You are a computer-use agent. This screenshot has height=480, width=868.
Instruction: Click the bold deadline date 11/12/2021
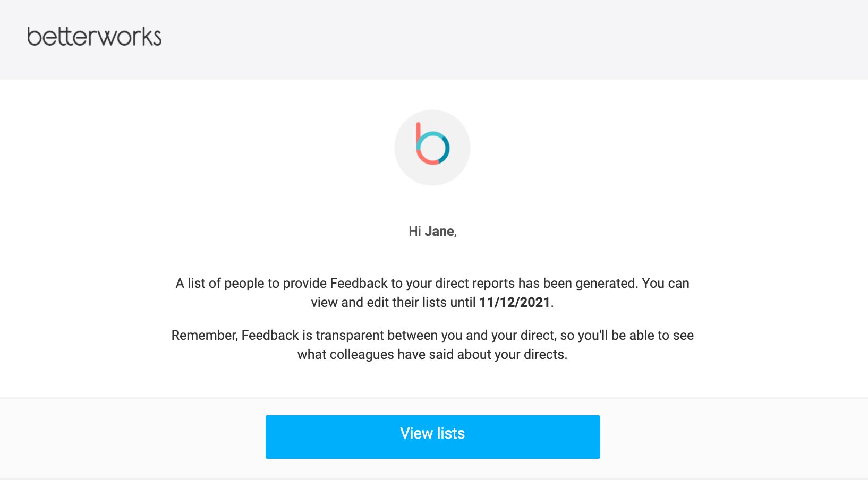point(515,303)
